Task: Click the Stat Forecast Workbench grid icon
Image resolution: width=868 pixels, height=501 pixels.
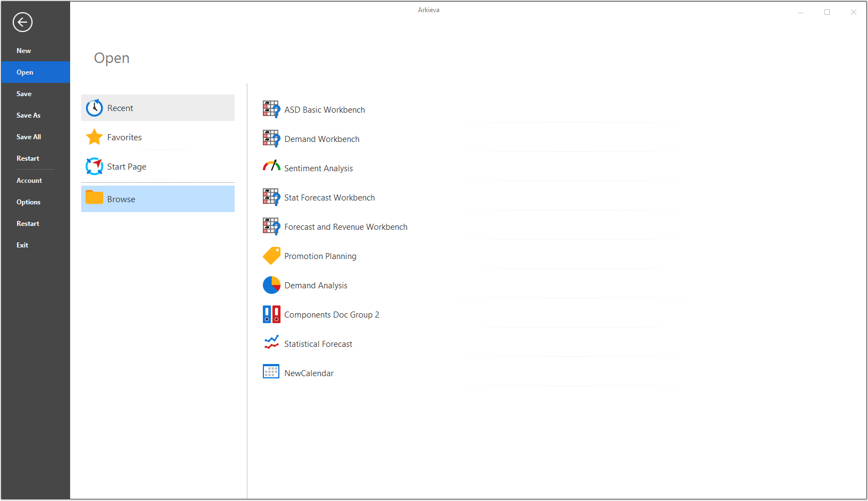Action: tap(271, 197)
